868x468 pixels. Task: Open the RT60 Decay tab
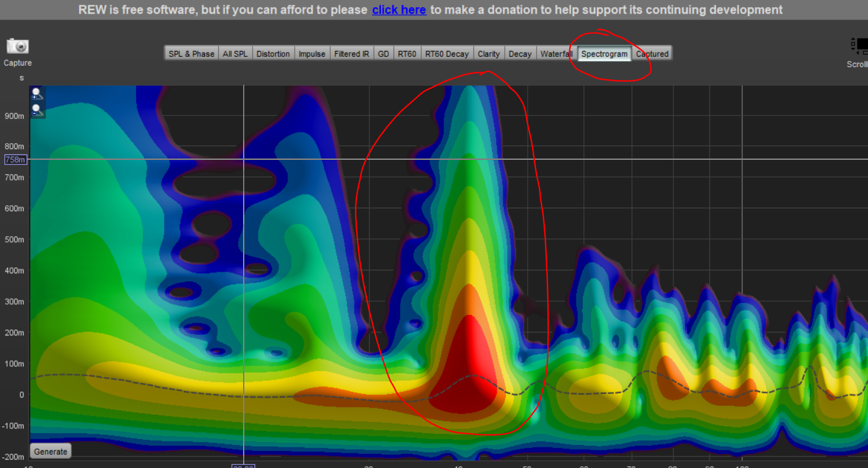coord(447,54)
